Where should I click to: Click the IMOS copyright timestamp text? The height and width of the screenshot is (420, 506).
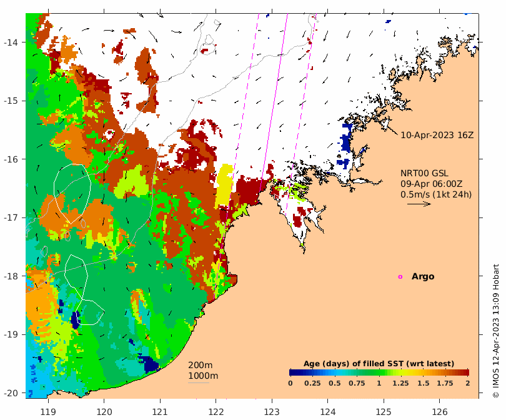(495, 331)
